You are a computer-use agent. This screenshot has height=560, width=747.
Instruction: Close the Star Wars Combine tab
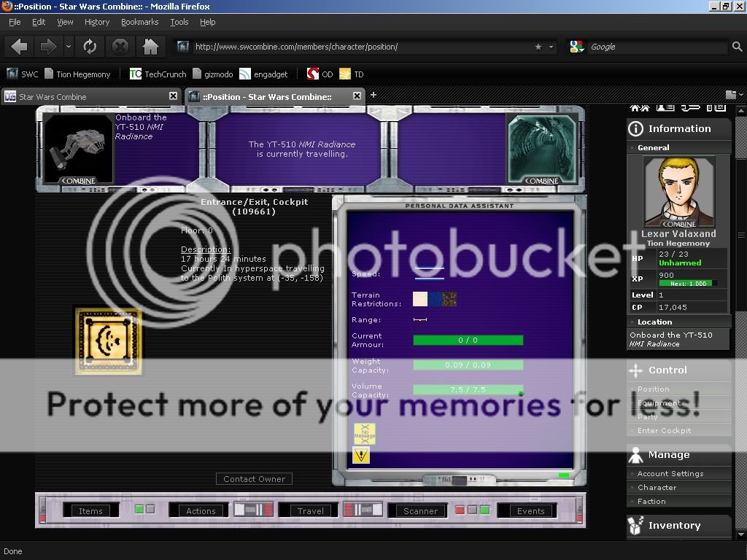pos(173,96)
